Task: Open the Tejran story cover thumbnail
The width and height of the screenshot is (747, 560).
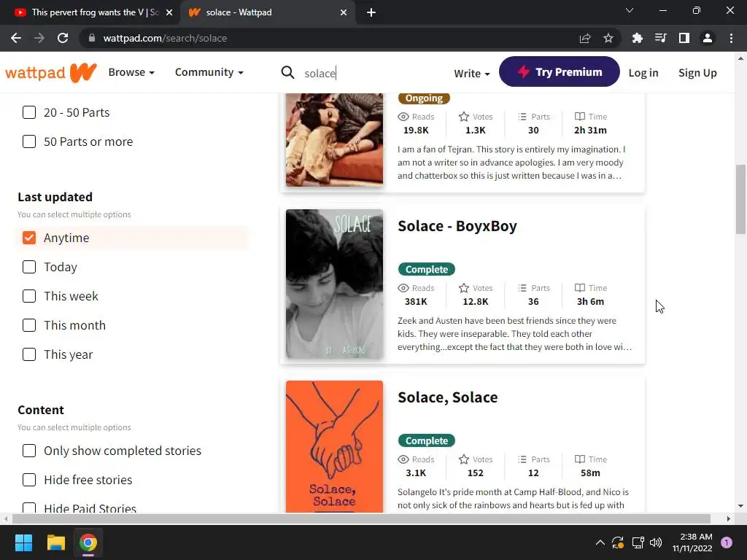Action: [x=334, y=139]
